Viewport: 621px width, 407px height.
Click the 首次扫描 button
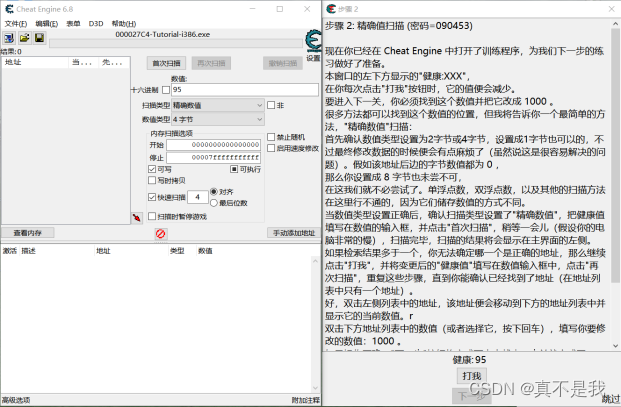tap(166, 63)
